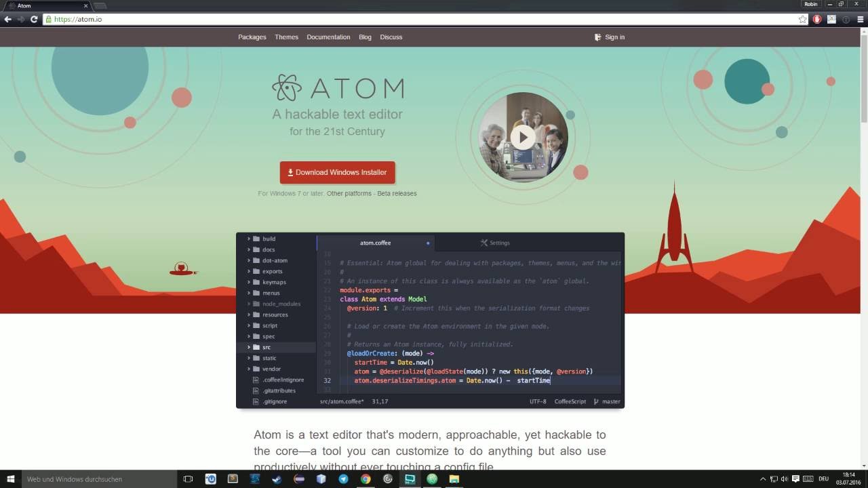Click the Web und Windows durchsuchen search box
This screenshot has height=488, width=868.
98,479
